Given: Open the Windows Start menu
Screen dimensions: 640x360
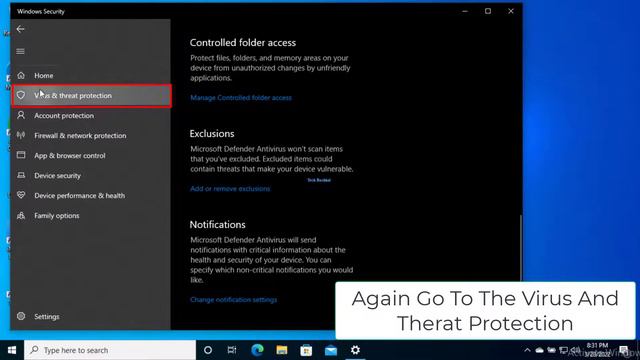Looking at the screenshot, I should click(x=12, y=350).
